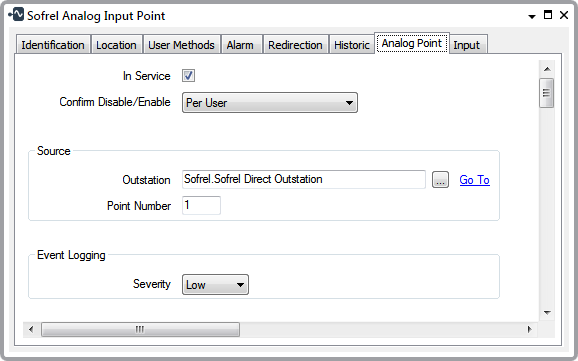Click the horizontal scrollbar left arrow
578x361 pixels.
pos(31,329)
